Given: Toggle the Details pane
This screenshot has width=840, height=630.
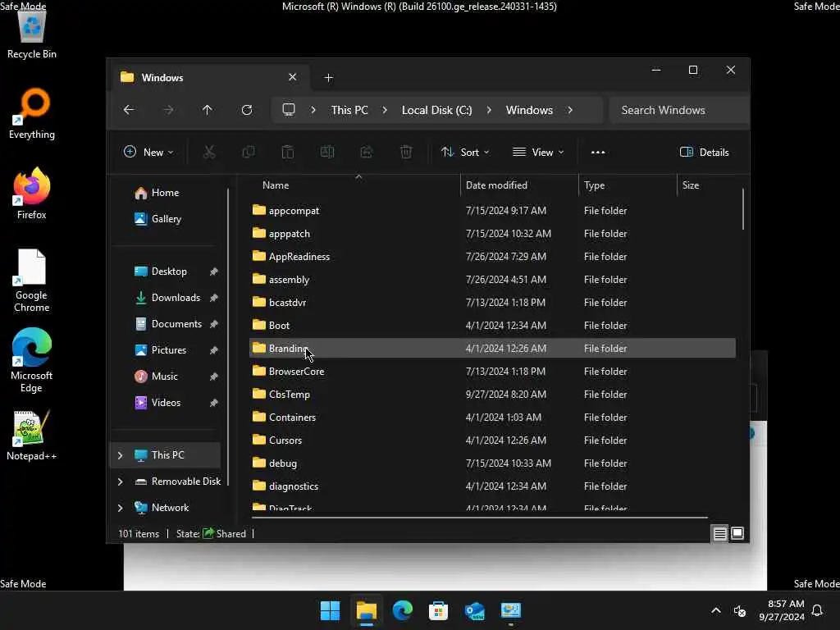Looking at the screenshot, I should [704, 152].
